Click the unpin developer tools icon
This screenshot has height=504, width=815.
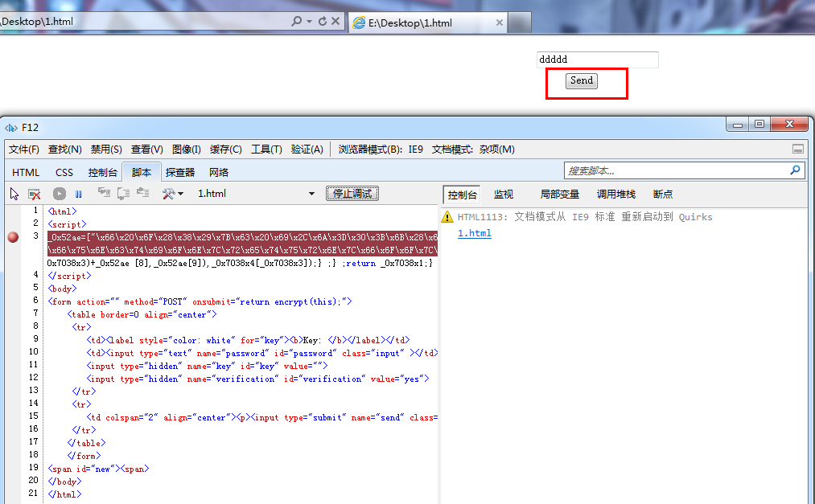tap(798, 150)
